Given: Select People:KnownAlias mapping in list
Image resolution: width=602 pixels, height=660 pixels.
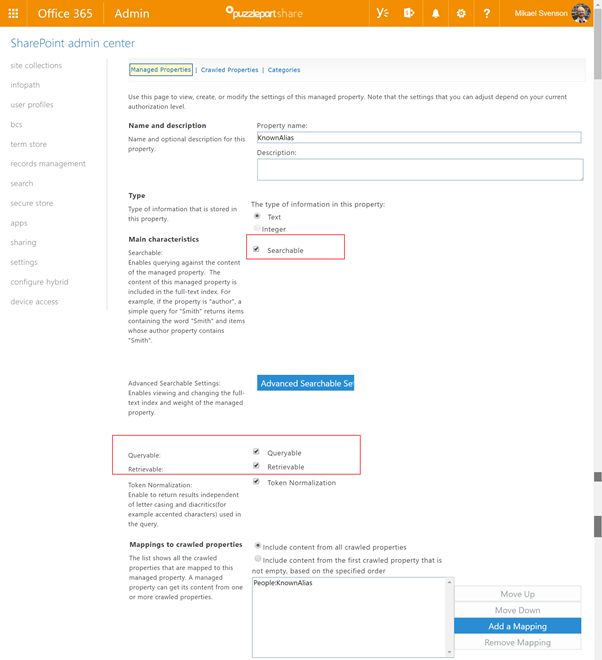Looking at the screenshot, I should point(283,583).
